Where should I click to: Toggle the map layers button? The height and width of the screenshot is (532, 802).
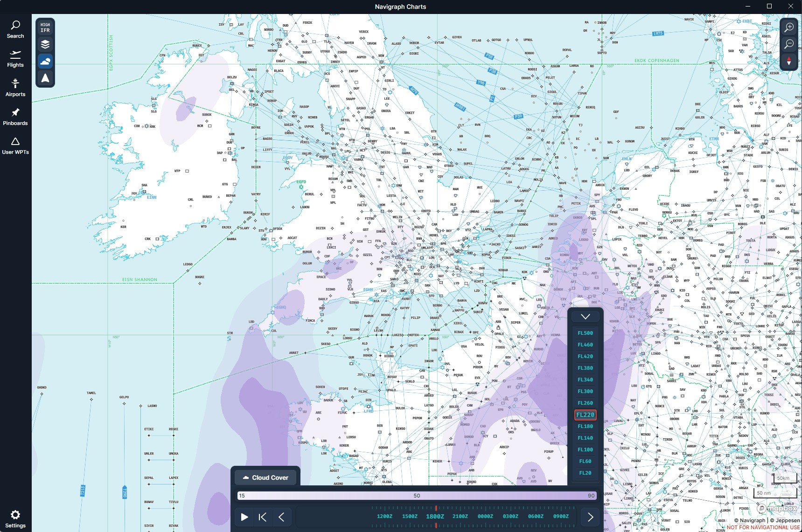[45, 44]
